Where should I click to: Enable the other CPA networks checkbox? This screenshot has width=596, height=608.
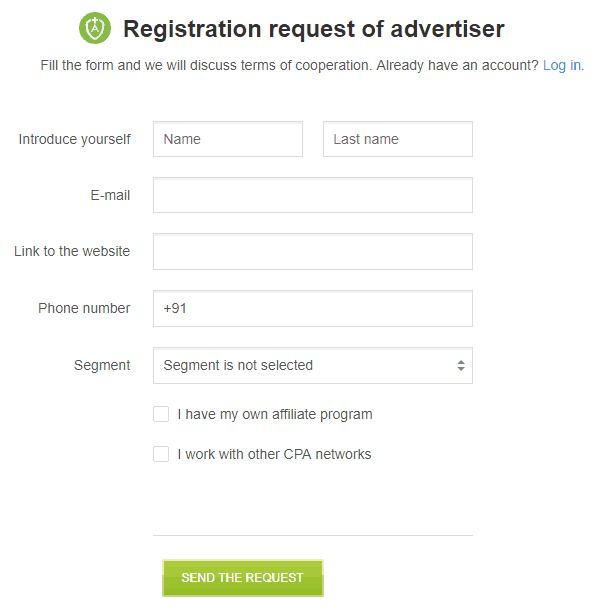click(x=161, y=454)
